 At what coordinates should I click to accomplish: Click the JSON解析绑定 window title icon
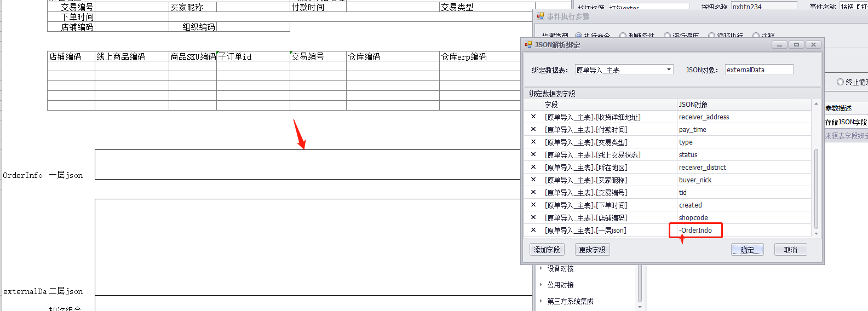[x=528, y=45]
